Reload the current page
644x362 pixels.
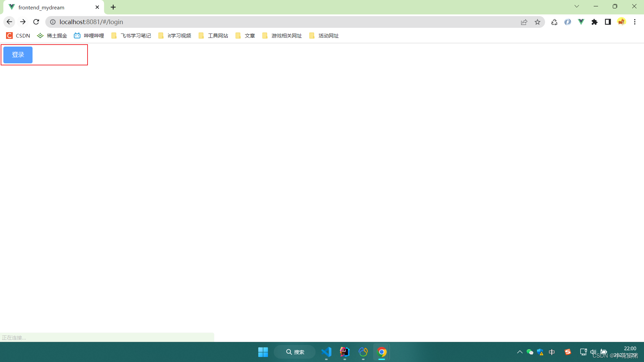(36, 22)
